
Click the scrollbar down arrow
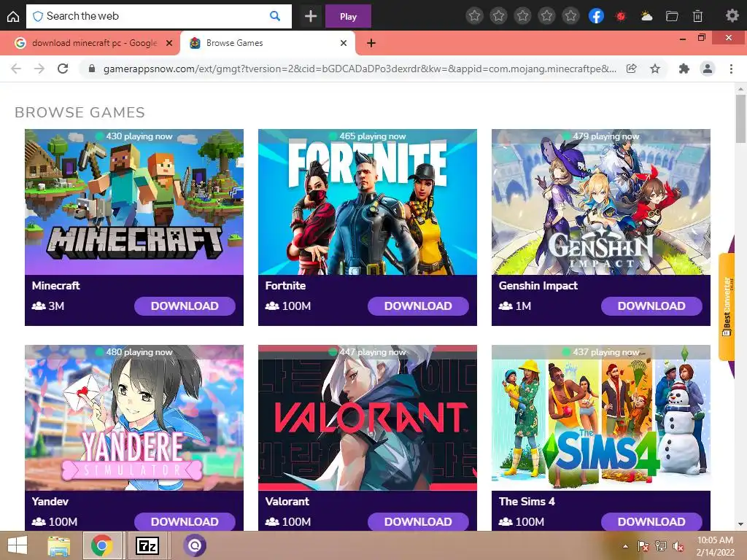point(740,524)
